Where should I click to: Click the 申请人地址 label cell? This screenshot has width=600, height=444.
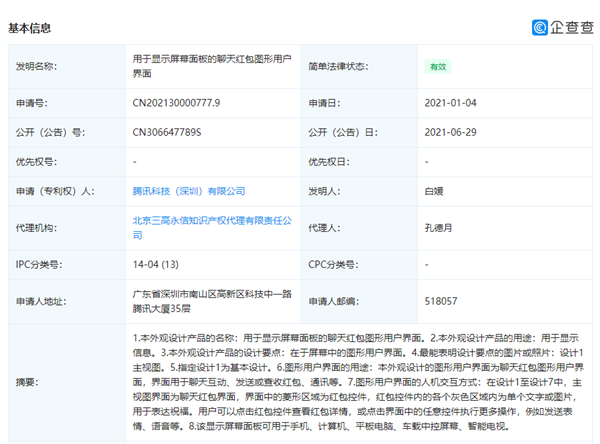point(67,301)
